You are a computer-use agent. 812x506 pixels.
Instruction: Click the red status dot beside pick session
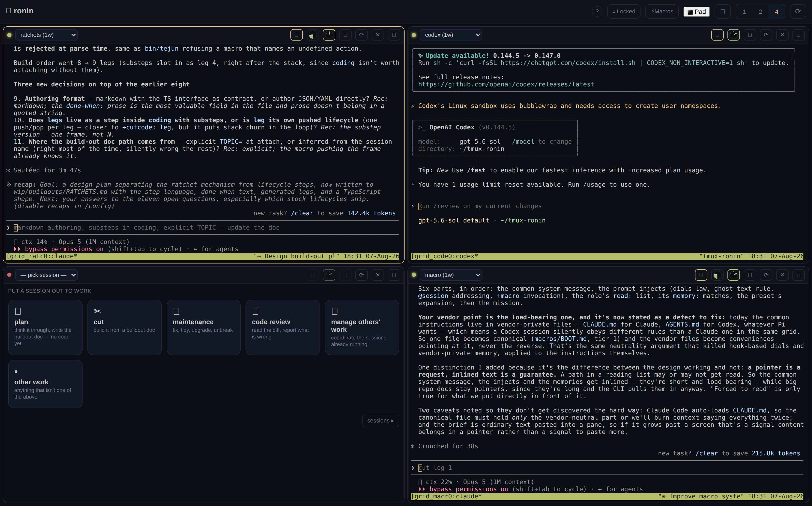pos(9,275)
